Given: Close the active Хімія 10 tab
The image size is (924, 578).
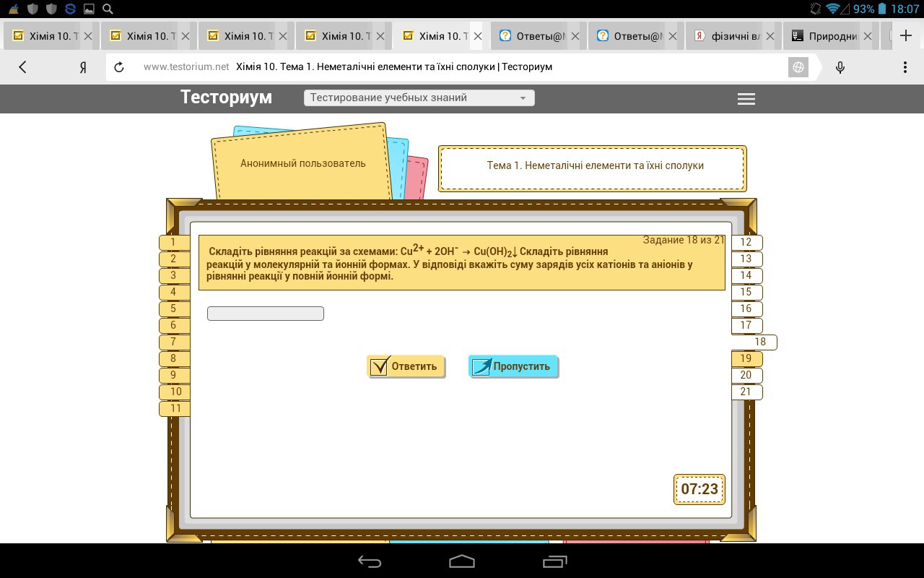Looking at the screenshot, I should [x=477, y=36].
